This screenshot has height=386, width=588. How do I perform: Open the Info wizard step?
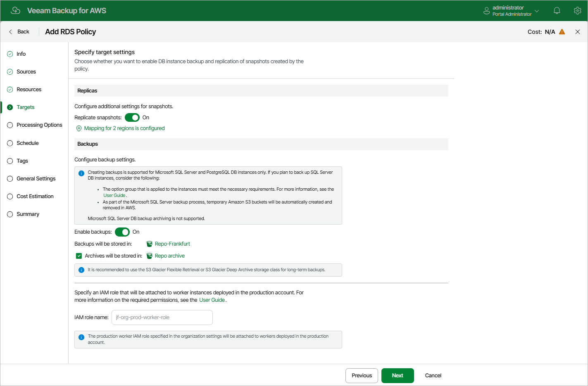(x=21, y=54)
